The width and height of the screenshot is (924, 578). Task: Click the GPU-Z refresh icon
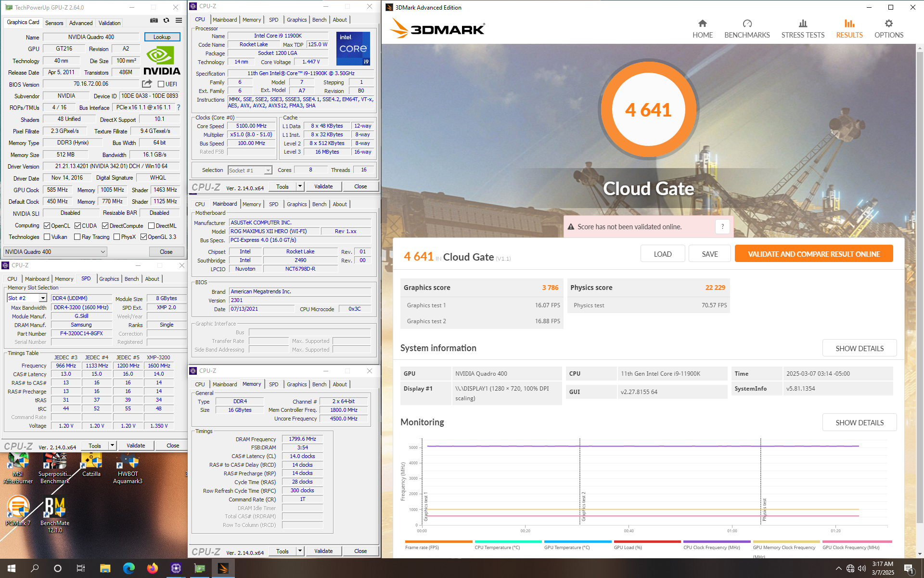167,20
